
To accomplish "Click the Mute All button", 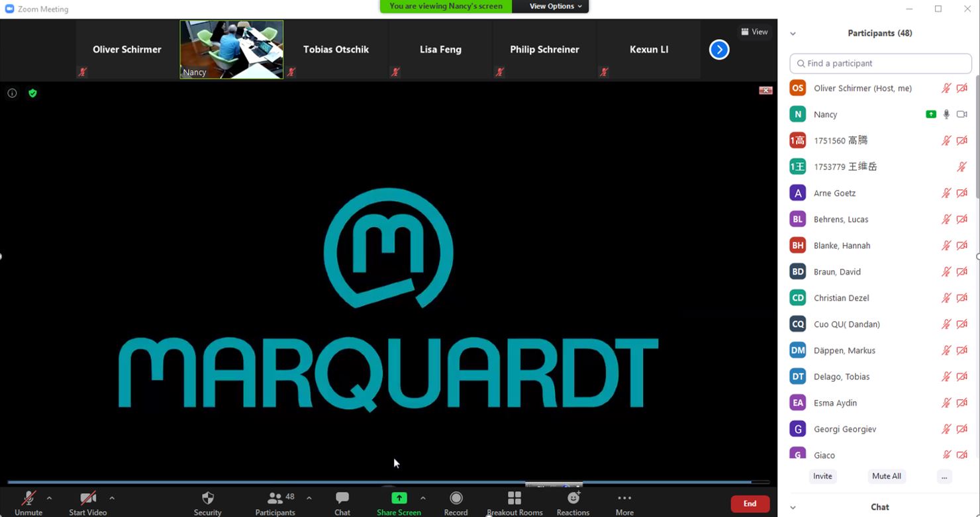I will (886, 476).
